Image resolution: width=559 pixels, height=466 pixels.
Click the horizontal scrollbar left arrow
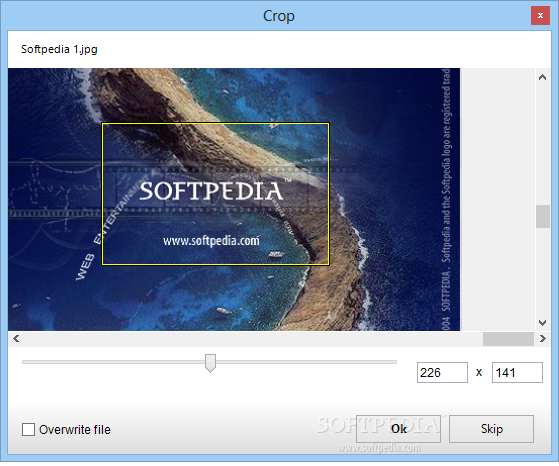point(16,338)
